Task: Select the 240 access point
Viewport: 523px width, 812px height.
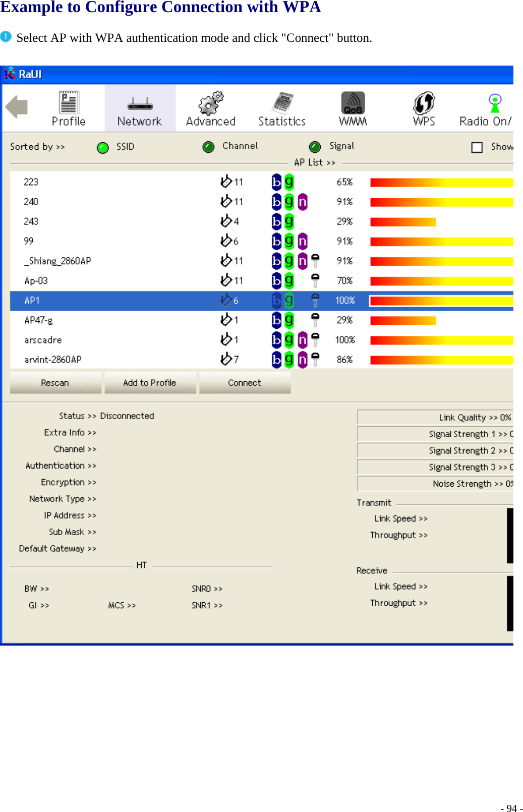Action: [x=262, y=202]
